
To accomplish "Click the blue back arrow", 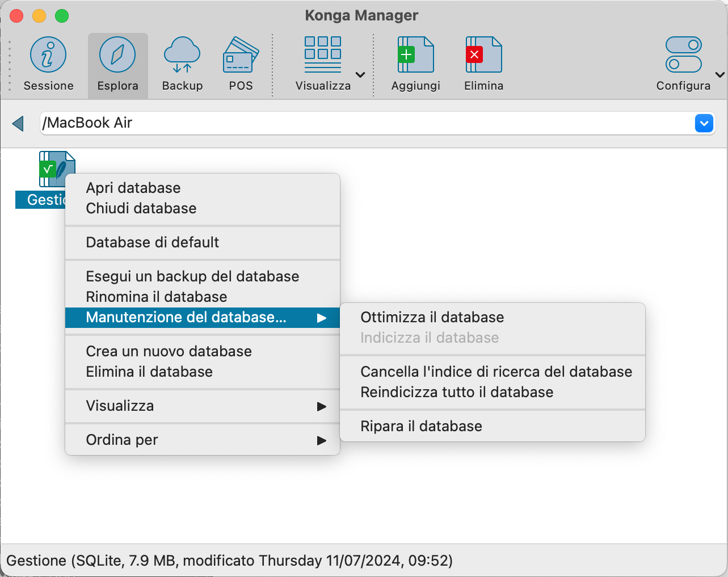I will coord(18,123).
